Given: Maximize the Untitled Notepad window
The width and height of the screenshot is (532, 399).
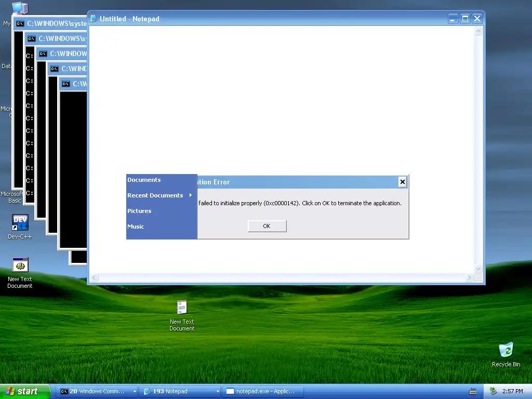Looking at the screenshot, I should tap(465, 19).
